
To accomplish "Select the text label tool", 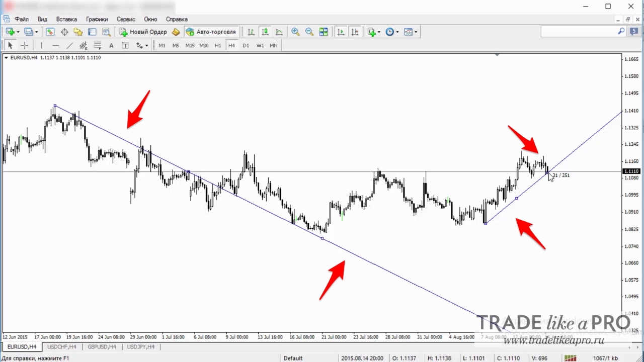I will [x=111, y=45].
